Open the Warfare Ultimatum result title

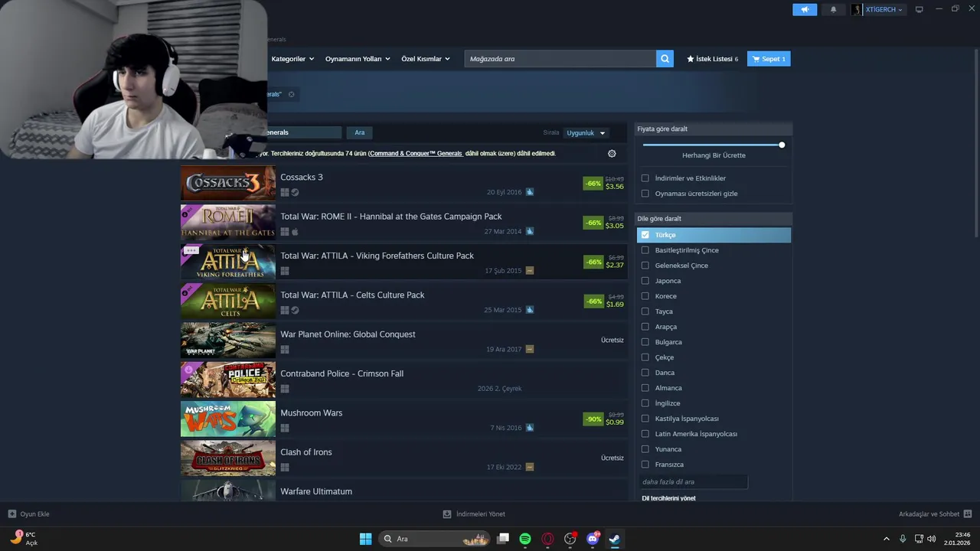coord(316,491)
